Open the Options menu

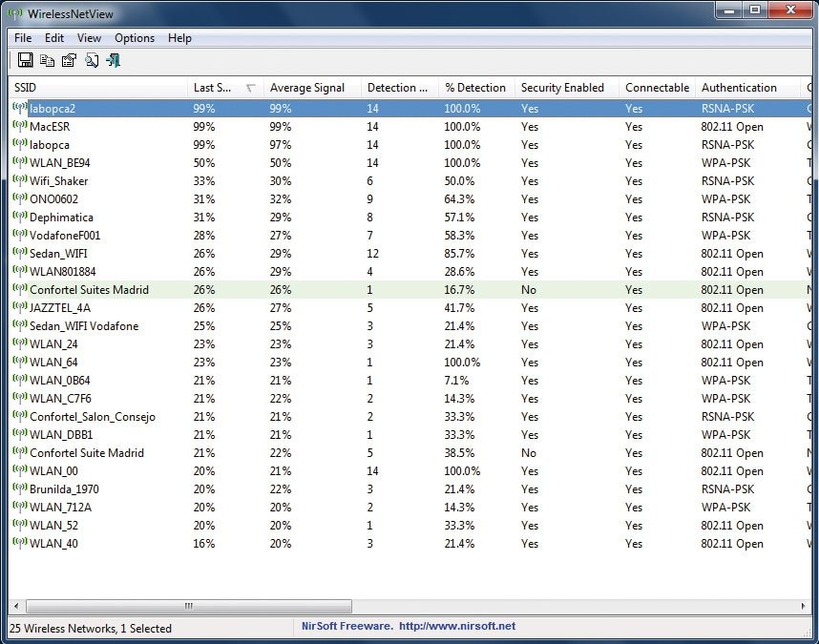[x=135, y=38]
